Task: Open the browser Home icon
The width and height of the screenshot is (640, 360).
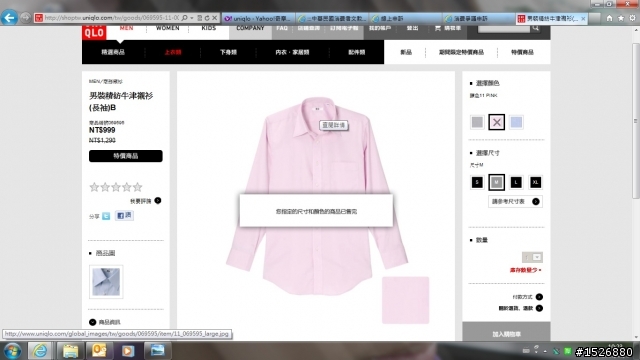Action: pos(609,18)
